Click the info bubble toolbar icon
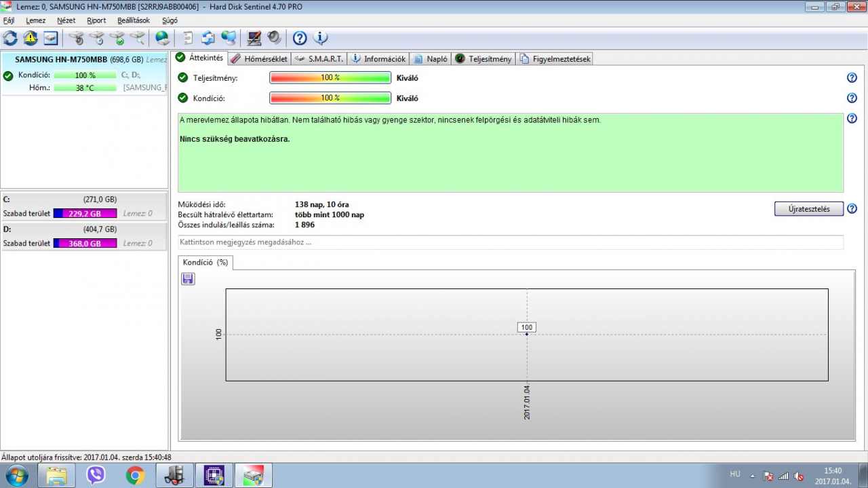This screenshot has width=868, height=488. [321, 38]
